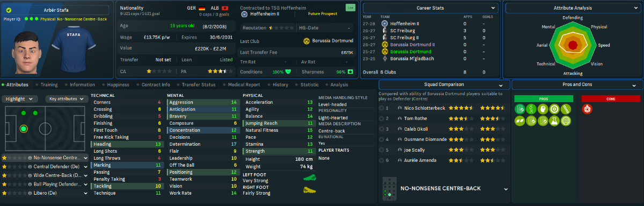Click the green globe pros icon
This screenshot has height=206, width=644.
point(566,121)
